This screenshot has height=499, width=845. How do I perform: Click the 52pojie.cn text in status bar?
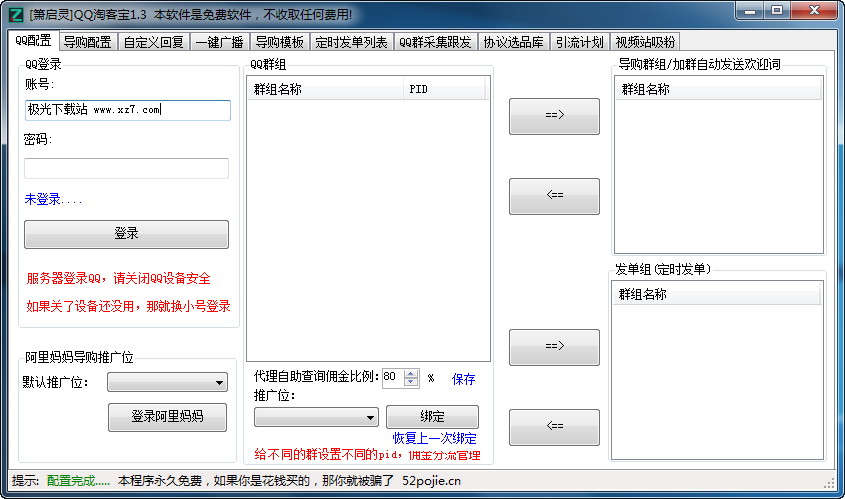coord(432,481)
